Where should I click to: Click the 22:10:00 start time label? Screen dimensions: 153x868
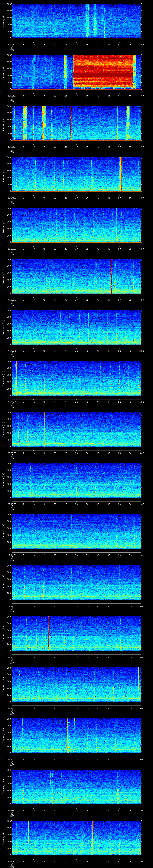pos(12,504)
